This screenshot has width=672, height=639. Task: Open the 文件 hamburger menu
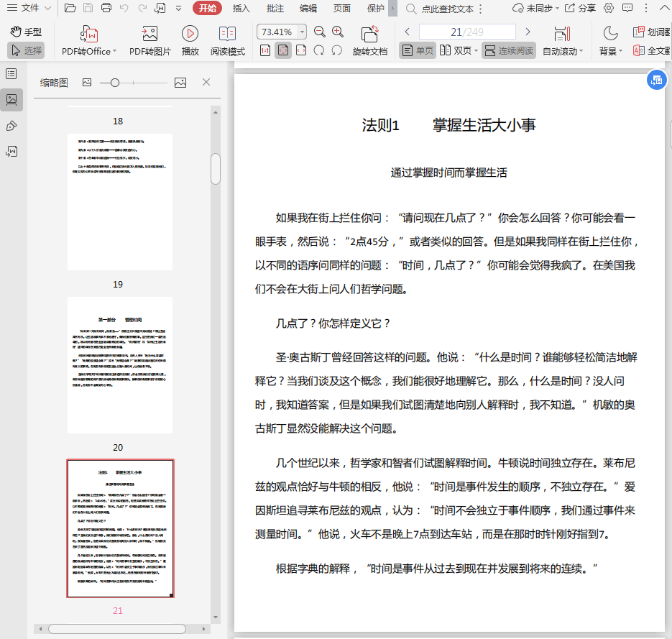pos(29,8)
